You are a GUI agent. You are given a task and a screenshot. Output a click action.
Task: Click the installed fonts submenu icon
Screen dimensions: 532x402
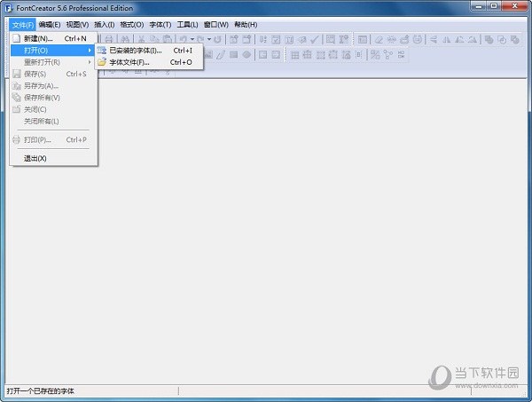tap(102, 51)
